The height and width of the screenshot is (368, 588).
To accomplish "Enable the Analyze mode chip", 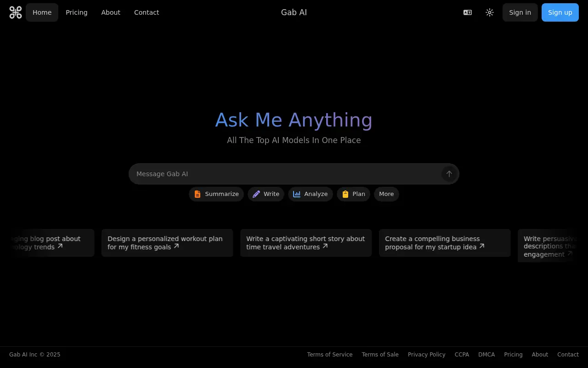I will click(311, 194).
